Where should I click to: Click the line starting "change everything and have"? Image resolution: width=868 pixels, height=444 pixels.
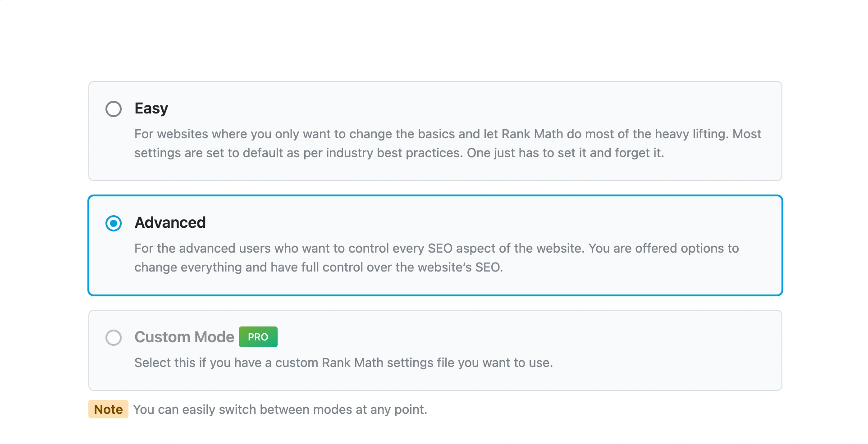[x=318, y=267]
